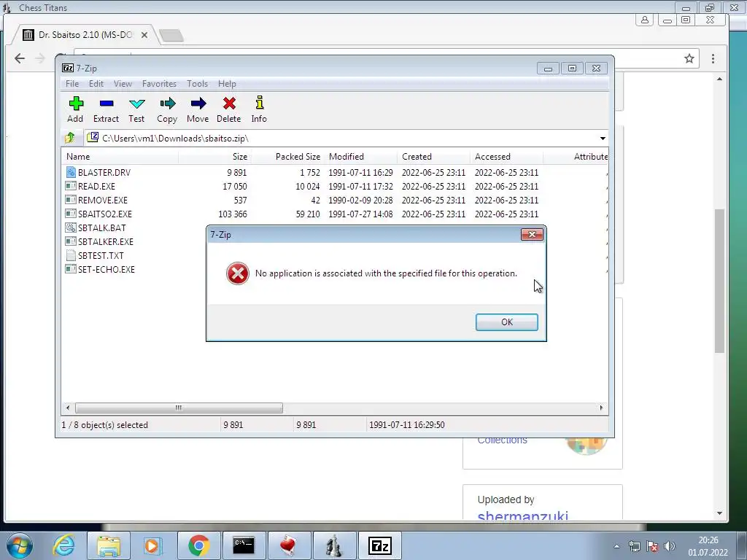Switch to Command Prompt in taskbar
Image resolution: width=747 pixels, height=560 pixels.
coord(244,545)
